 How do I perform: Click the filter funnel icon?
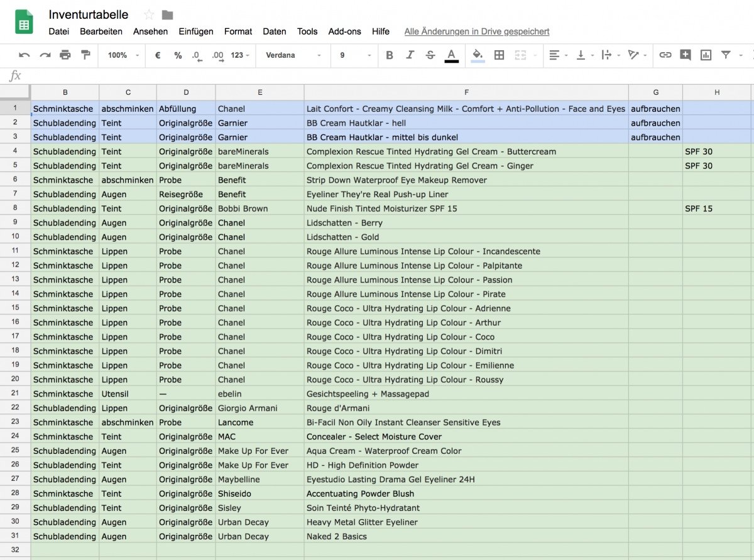point(726,55)
